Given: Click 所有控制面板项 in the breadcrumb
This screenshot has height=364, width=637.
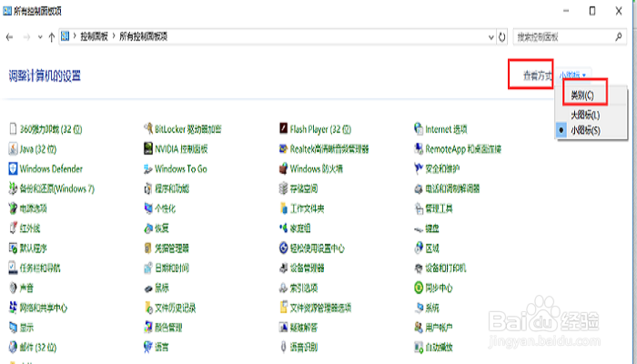Looking at the screenshot, I should point(143,36).
